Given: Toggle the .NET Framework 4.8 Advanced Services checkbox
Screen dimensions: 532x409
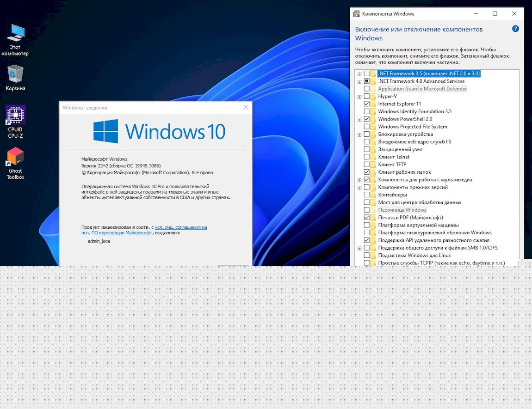Looking at the screenshot, I should click(367, 81).
